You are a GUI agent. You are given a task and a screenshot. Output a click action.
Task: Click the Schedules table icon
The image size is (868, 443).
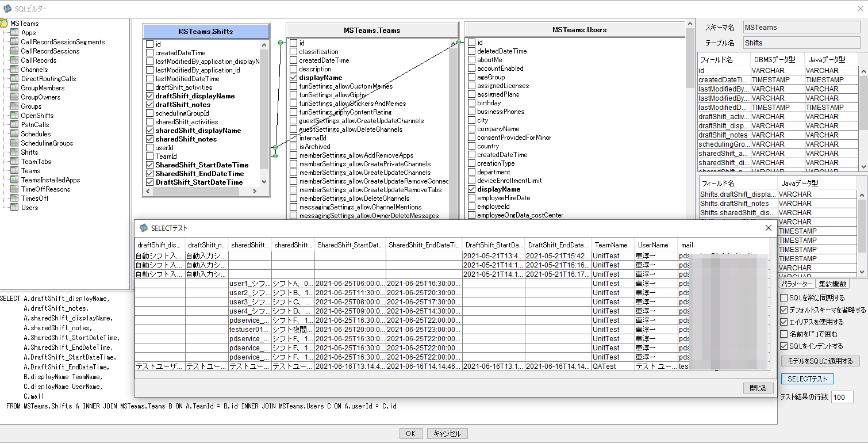click(x=14, y=134)
